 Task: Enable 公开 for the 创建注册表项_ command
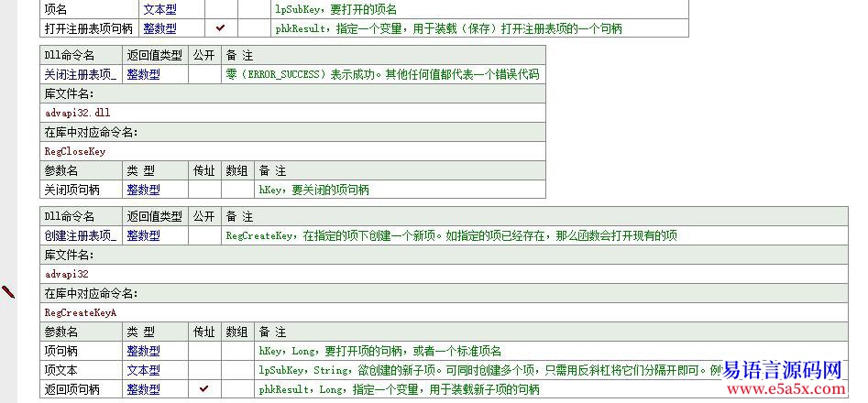coord(204,235)
